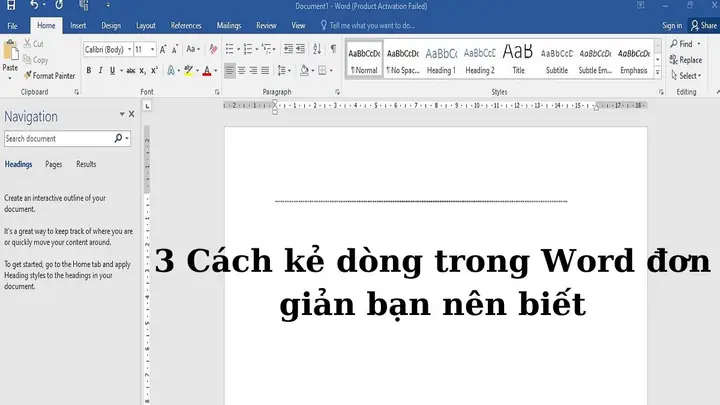Open Borders dropdown arrow

click(331, 71)
